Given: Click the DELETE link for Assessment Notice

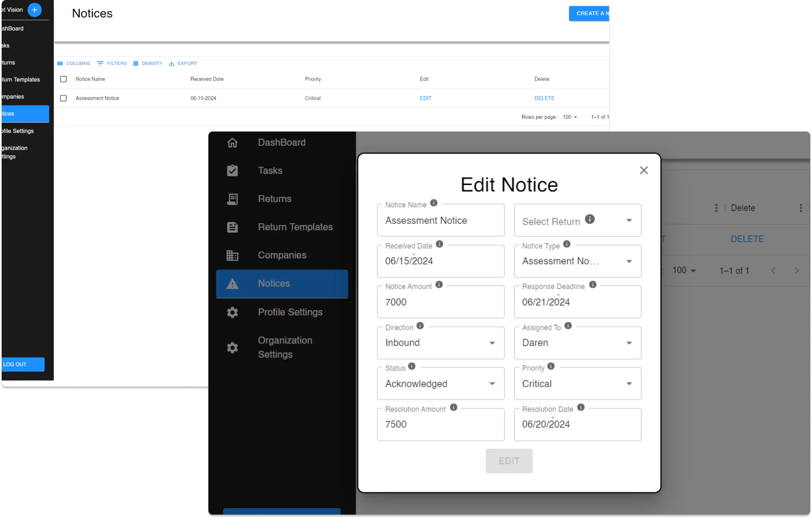Looking at the screenshot, I should pyautogui.click(x=544, y=98).
